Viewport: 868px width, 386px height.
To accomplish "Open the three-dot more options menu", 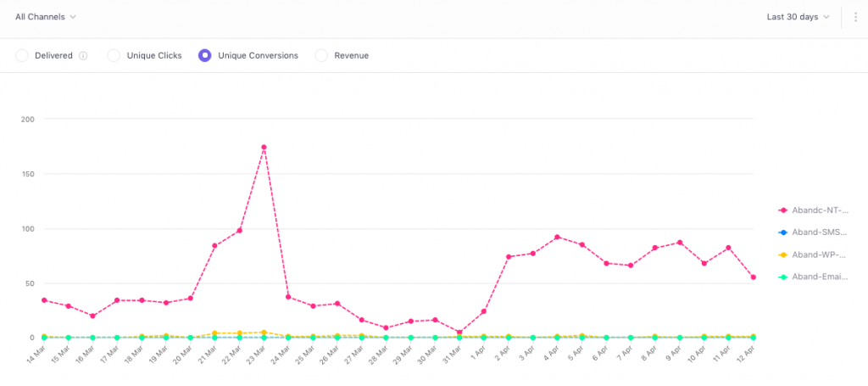I will (856, 17).
